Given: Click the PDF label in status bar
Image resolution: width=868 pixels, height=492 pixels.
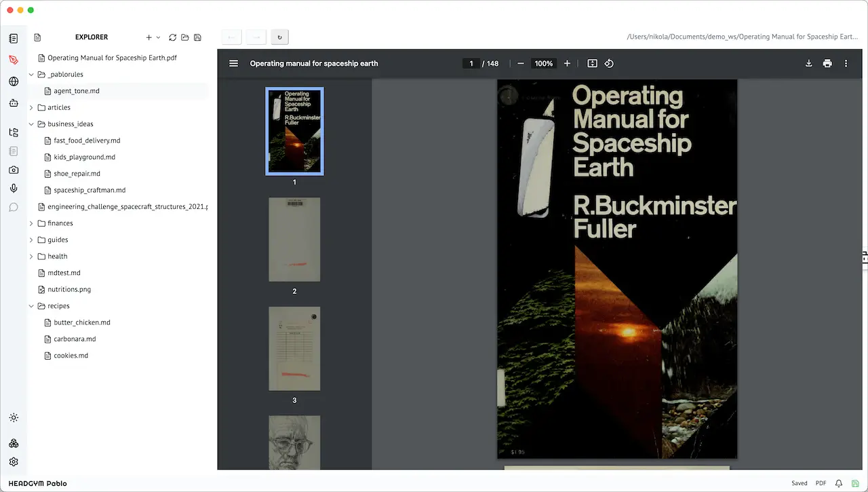Looking at the screenshot, I should coord(821,483).
